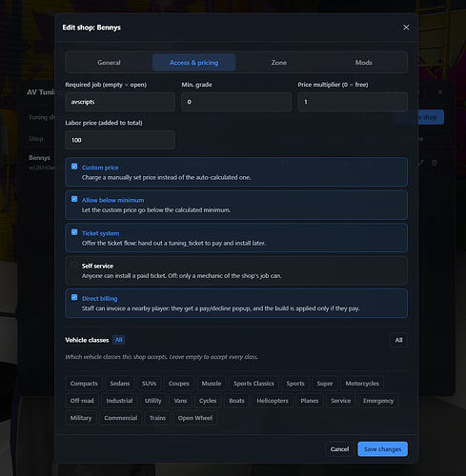Select the Helicopters class chip

click(273, 401)
